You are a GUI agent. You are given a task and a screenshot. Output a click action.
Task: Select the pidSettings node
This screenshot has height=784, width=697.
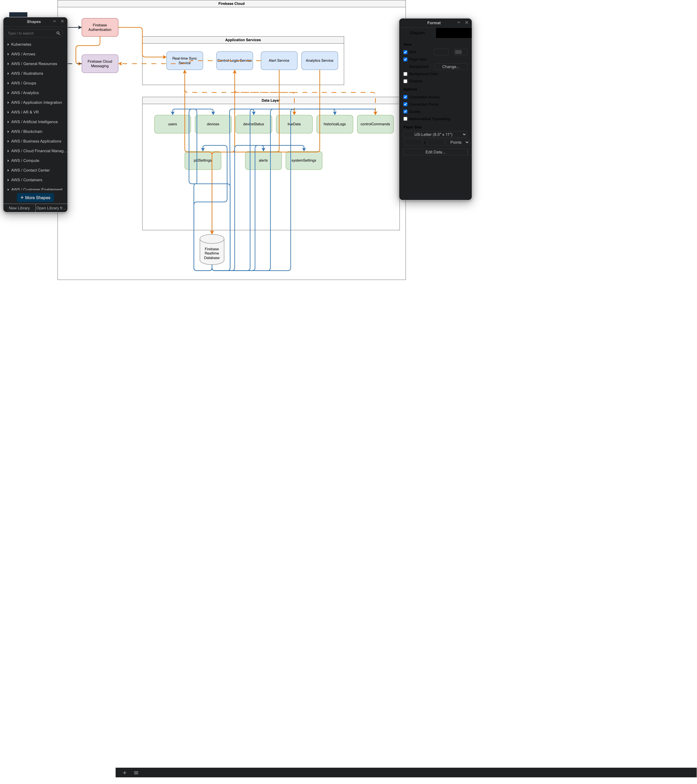click(203, 161)
